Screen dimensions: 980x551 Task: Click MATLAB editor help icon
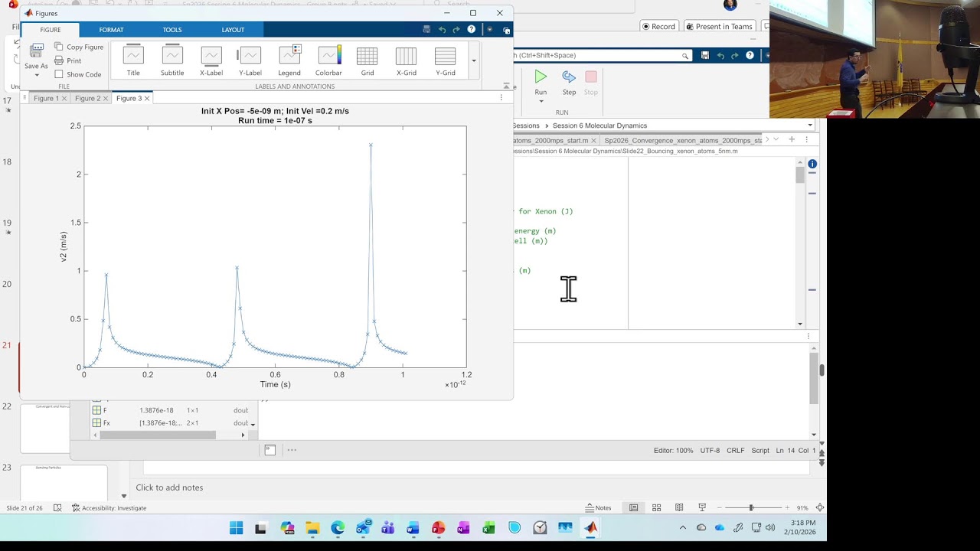750,55
